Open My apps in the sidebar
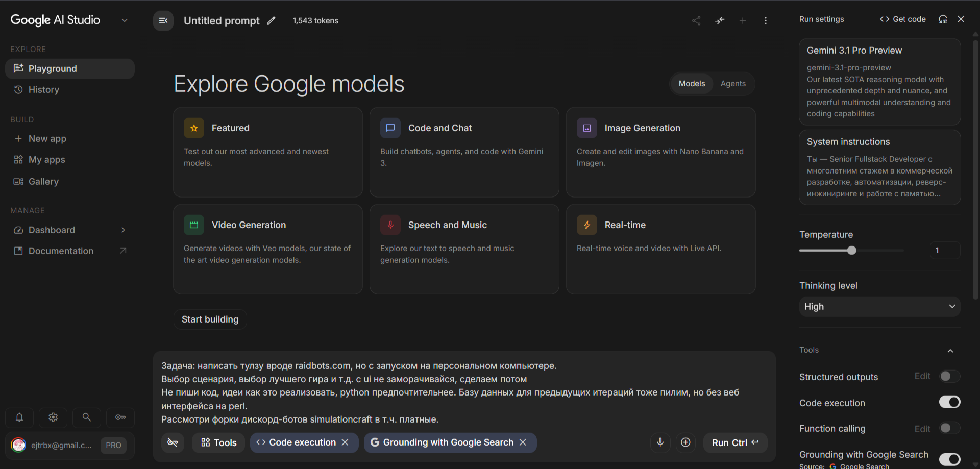 70,160
